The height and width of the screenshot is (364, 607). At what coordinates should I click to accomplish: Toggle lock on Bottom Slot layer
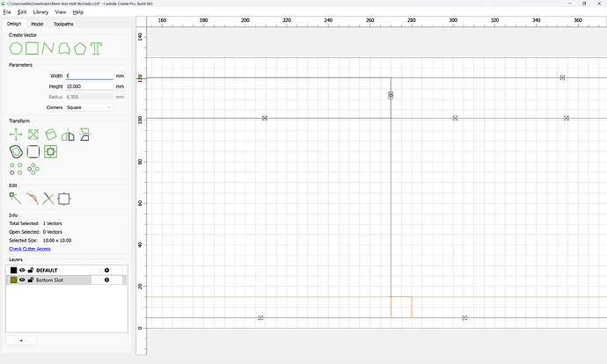pos(31,280)
